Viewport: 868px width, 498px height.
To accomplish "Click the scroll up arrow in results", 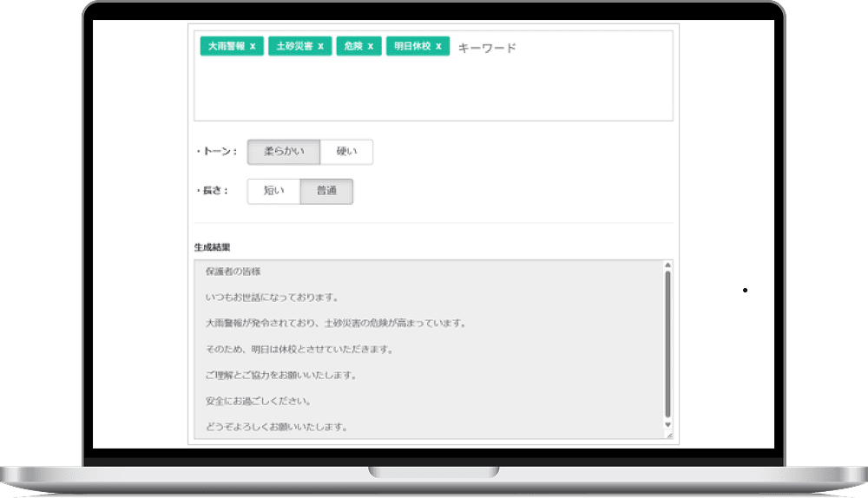I will tap(667, 265).
